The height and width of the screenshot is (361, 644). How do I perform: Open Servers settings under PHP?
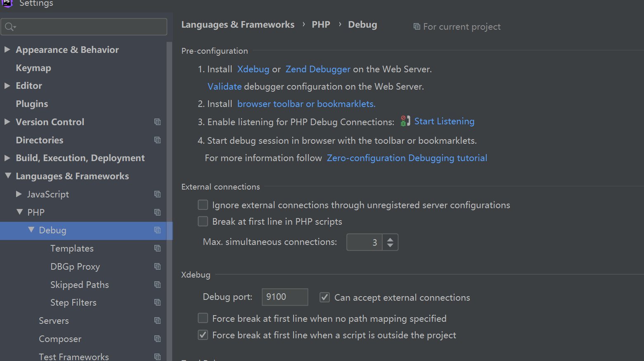54,321
